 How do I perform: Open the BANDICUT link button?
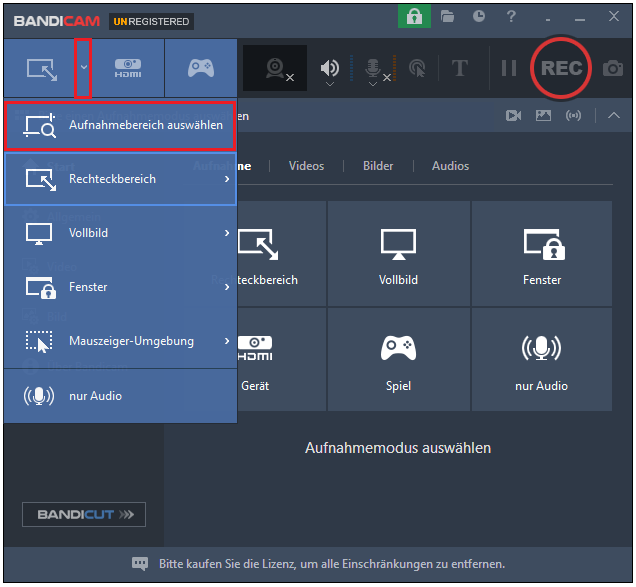point(84,514)
